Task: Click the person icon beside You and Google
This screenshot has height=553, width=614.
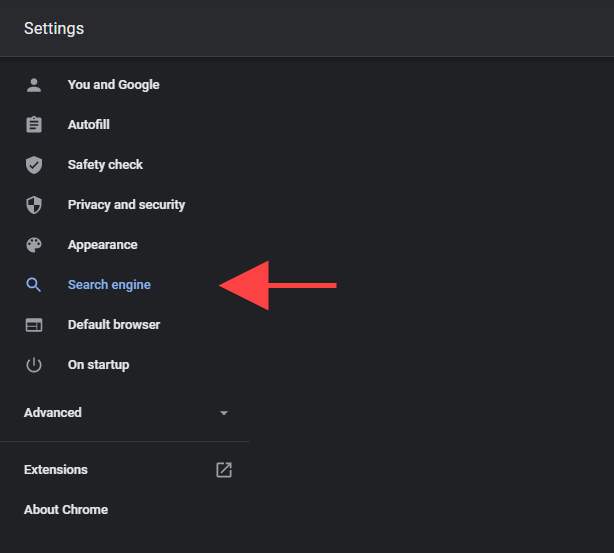Action: point(34,85)
